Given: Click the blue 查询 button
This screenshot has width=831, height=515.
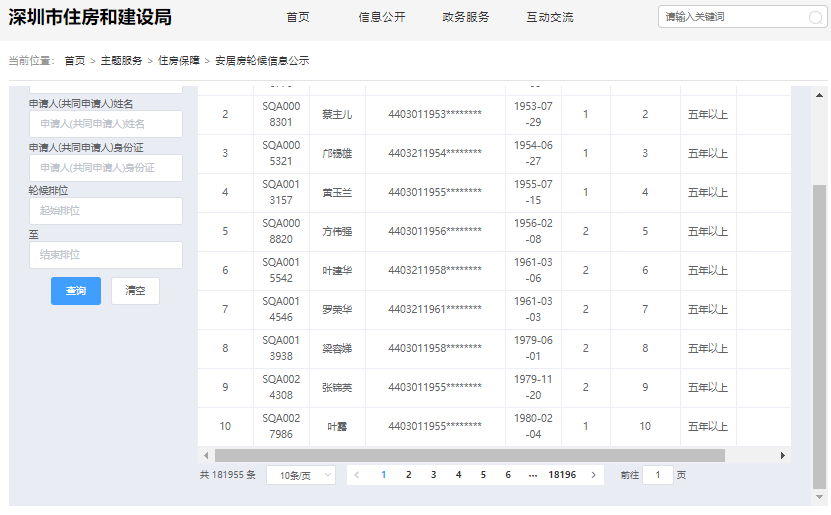Looking at the screenshot, I should [x=76, y=291].
